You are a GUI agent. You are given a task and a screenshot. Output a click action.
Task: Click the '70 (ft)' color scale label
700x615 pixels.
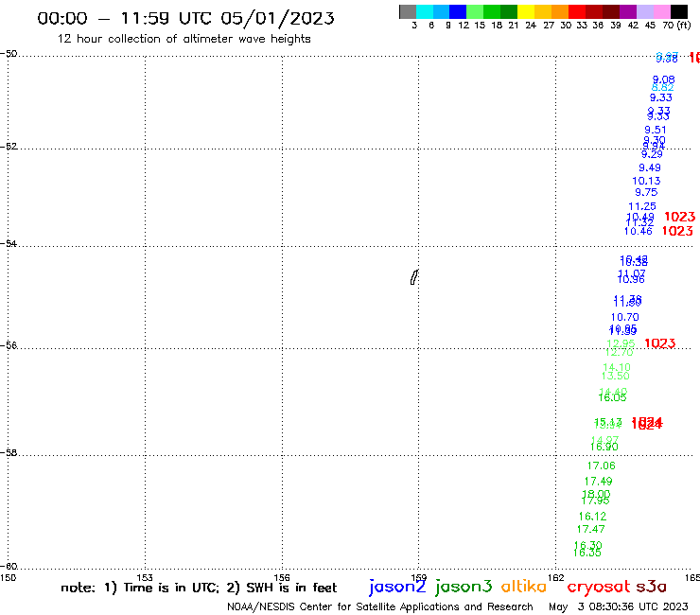[x=676, y=26]
